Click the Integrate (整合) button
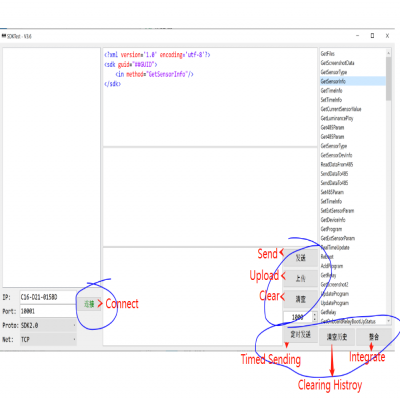Screen dimensions: 400x400 [x=374, y=337]
